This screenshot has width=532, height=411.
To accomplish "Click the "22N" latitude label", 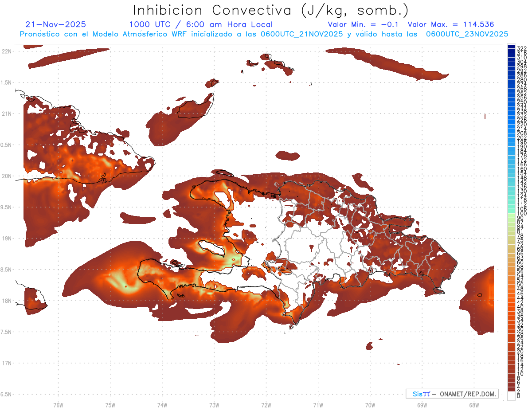I will 7,51.
